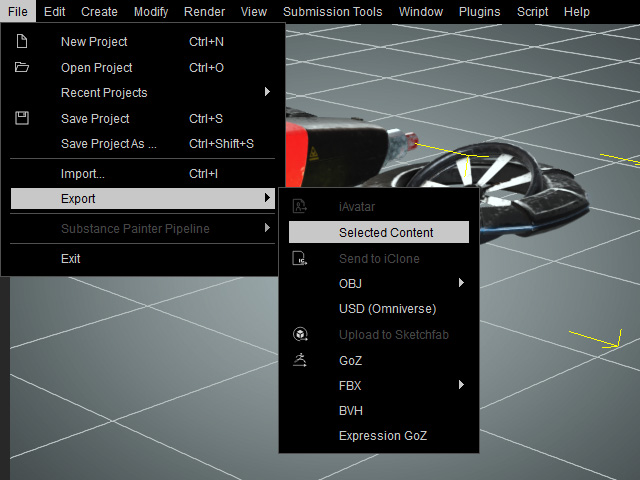
Task: Open the Plugins menu
Action: [x=479, y=12]
